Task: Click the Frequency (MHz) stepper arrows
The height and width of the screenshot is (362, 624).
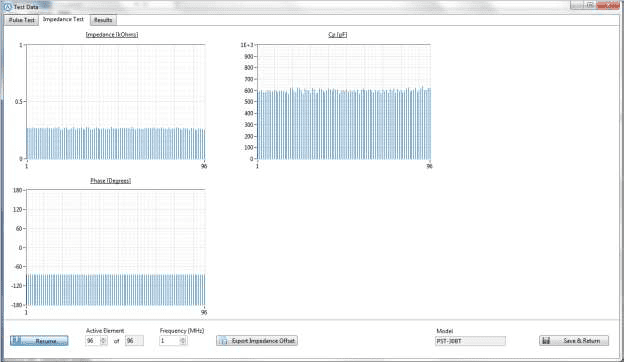Action: 183,341
